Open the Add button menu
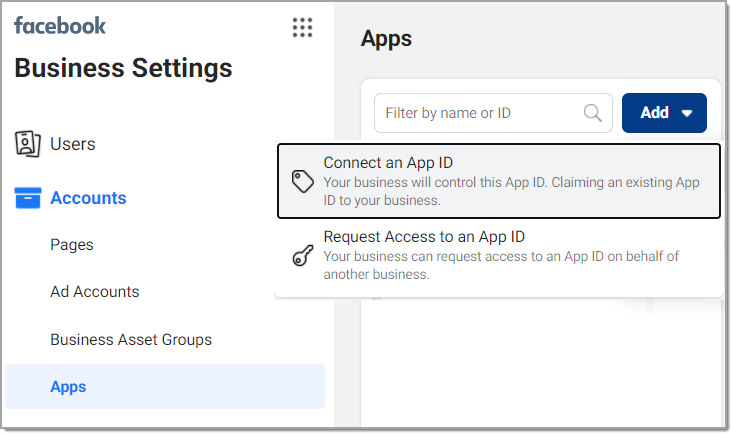 [664, 113]
